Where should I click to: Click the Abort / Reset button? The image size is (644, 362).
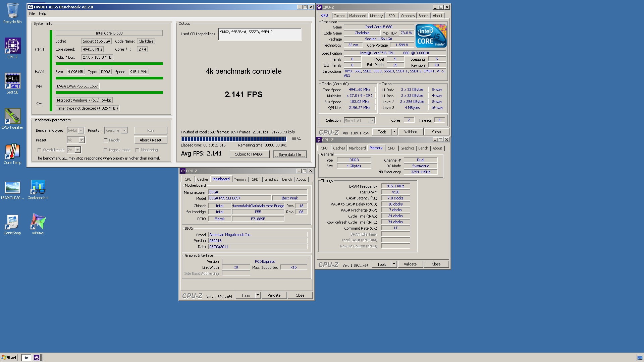pos(151,140)
